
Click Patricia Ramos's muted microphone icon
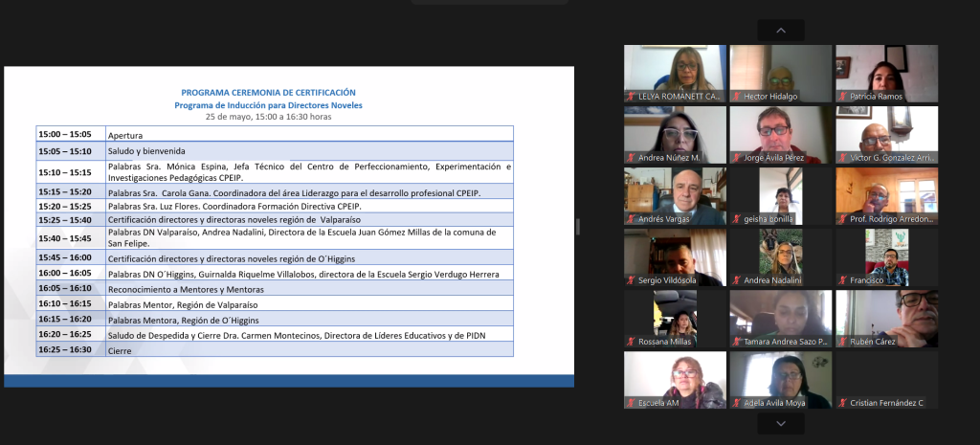842,97
